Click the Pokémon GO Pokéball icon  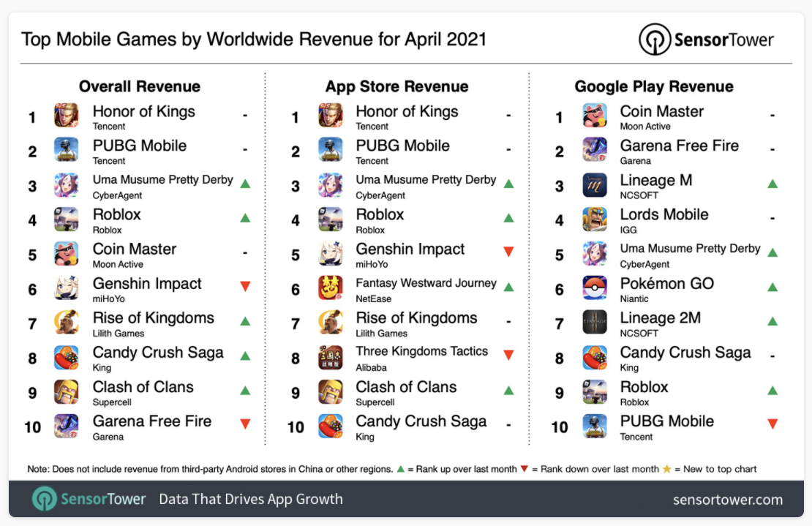pos(595,288)
